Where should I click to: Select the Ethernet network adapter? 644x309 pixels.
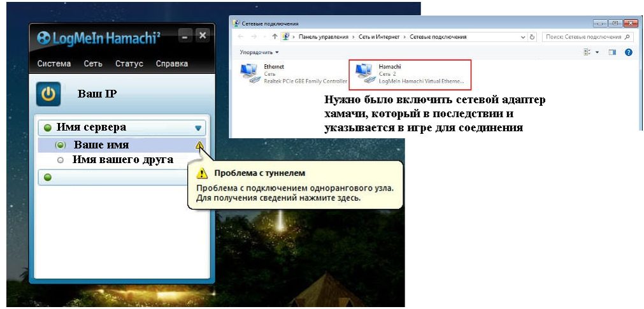294,74
